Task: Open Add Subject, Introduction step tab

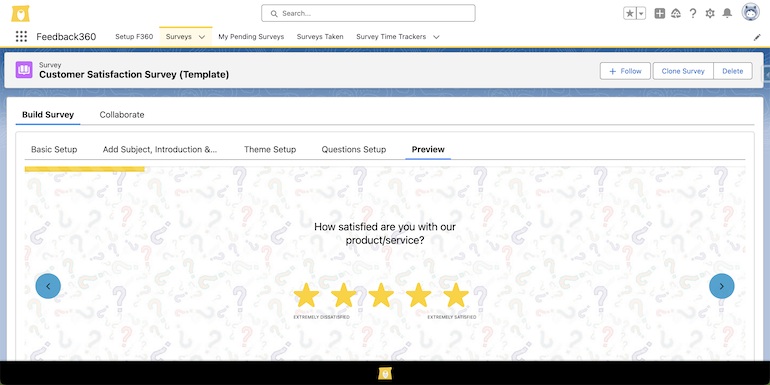Action: tap(160, 149)
